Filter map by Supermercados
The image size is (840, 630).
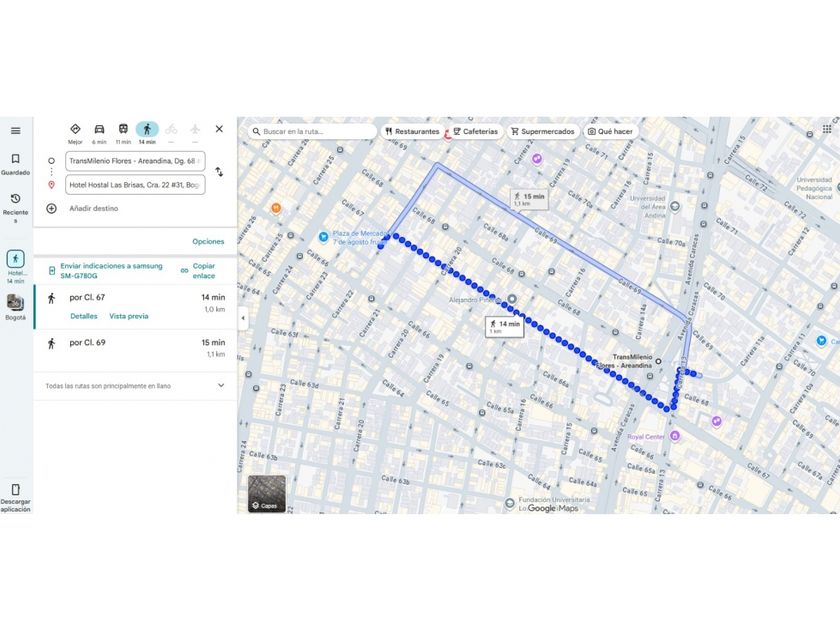click(x=543, y=131)
